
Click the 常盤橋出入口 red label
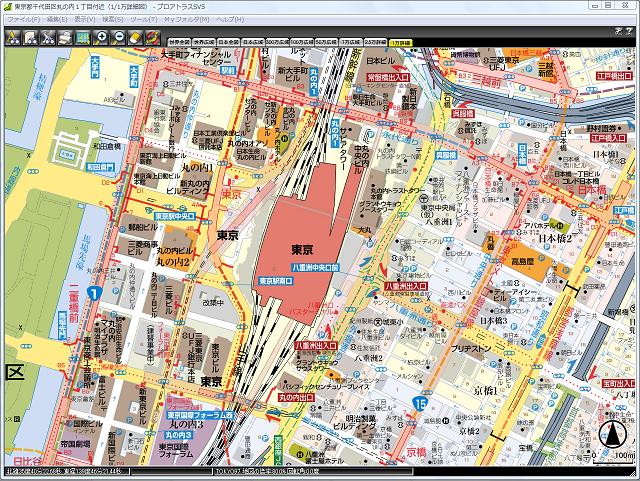coord(388,77)
